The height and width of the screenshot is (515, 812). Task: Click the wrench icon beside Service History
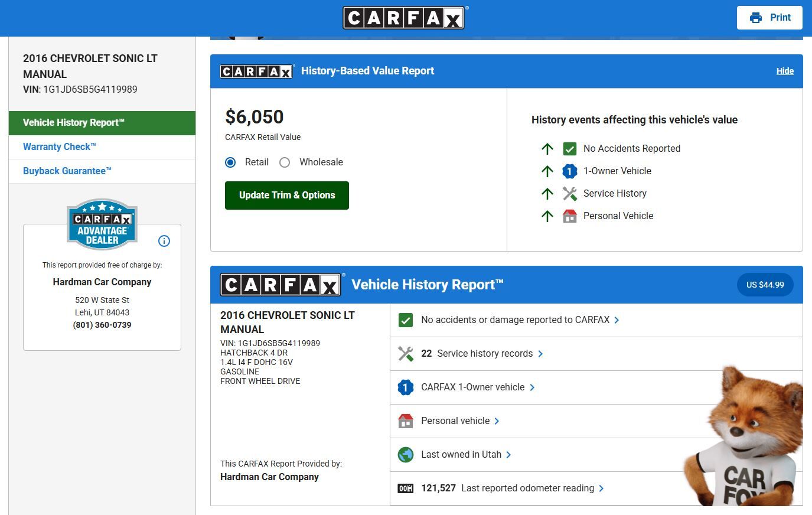[x=569, y=194]
